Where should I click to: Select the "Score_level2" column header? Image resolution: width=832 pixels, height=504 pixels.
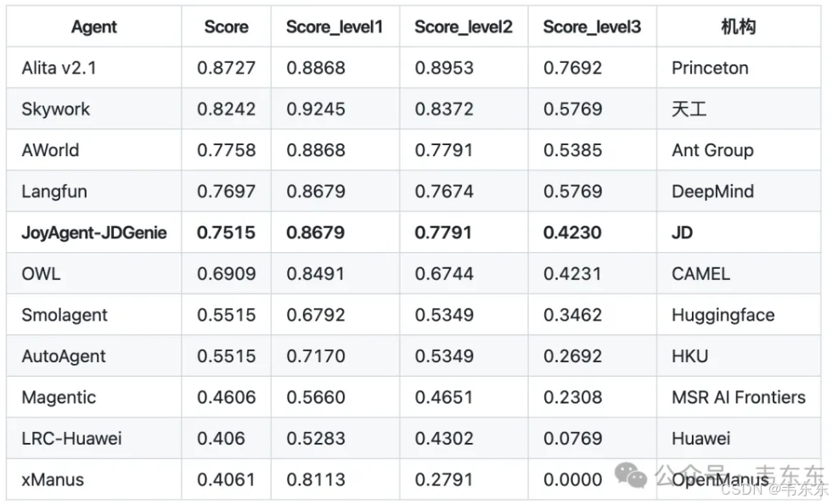coord(464,27)
